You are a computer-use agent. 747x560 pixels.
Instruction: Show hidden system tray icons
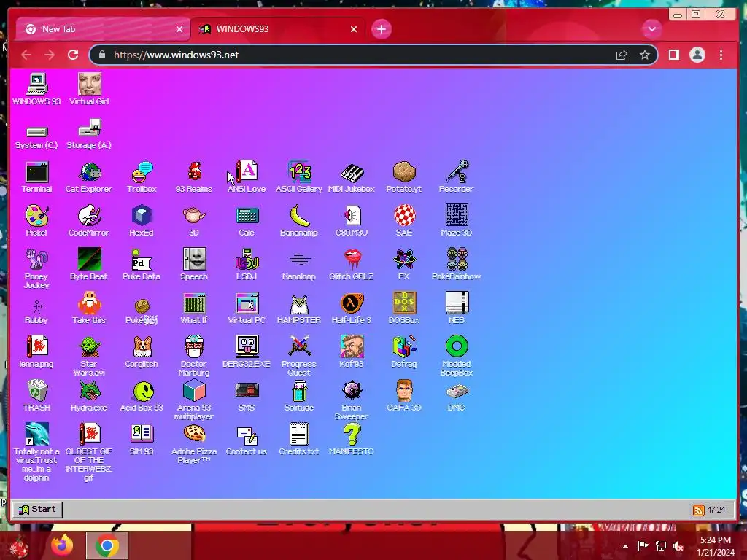click(x=625, y=546)
